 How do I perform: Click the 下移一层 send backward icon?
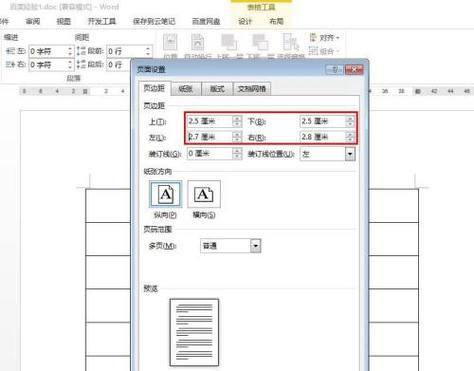(260, 43)
